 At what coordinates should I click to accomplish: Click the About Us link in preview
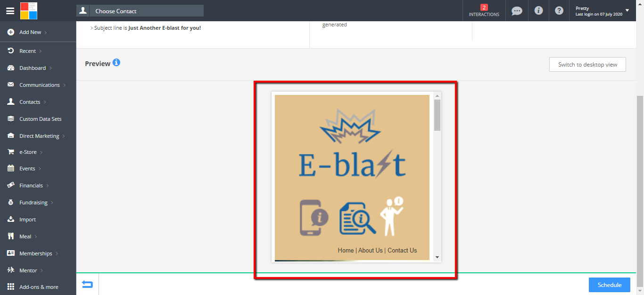[x=371, y=251]
